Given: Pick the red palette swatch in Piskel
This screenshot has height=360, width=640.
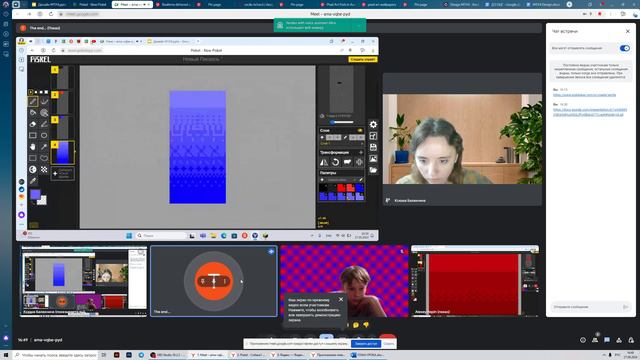Looking at the screenshot, I should click(341, 188).
